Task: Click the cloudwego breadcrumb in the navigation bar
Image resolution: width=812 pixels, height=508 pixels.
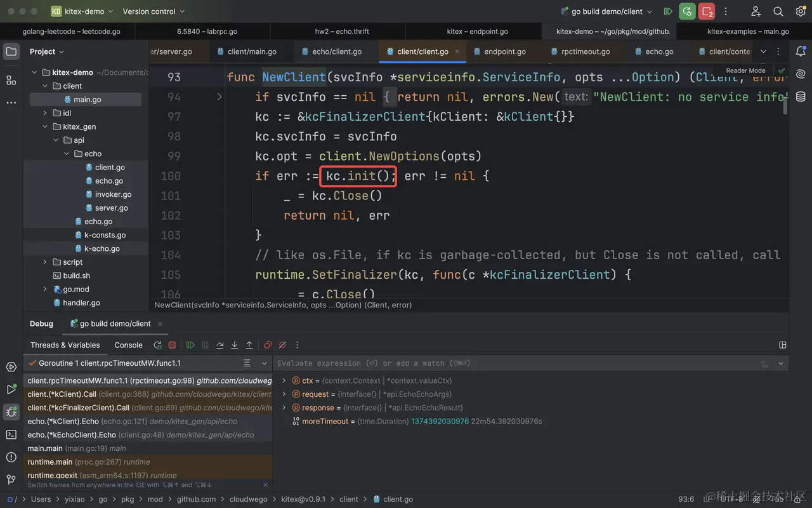Action: coord(248,499)
